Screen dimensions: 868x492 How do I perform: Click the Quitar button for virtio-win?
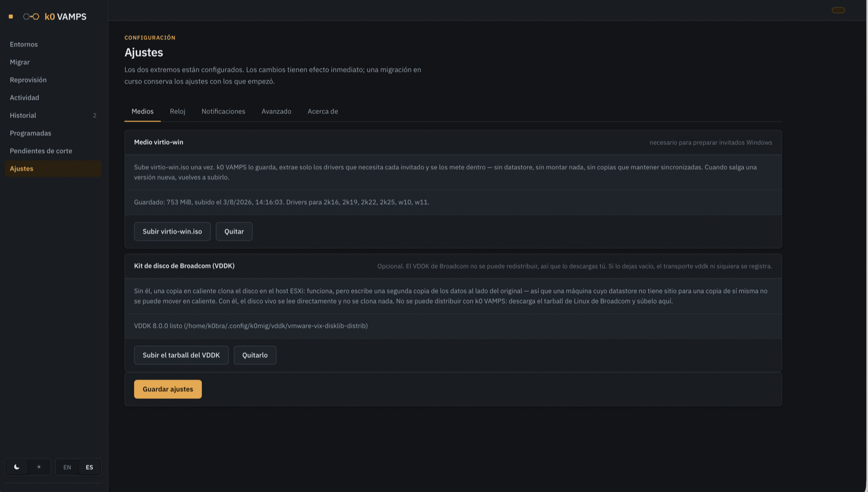coord(234,232)
